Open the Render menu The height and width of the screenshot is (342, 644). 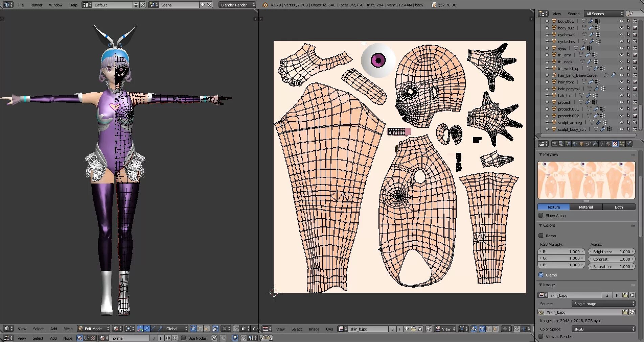point(36,5)
